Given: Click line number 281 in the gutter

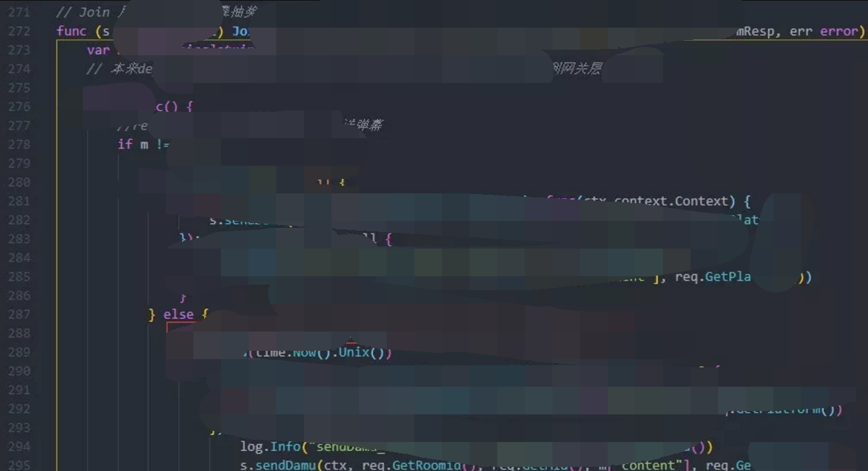Looking at the screenshot, I should [20, 201].
